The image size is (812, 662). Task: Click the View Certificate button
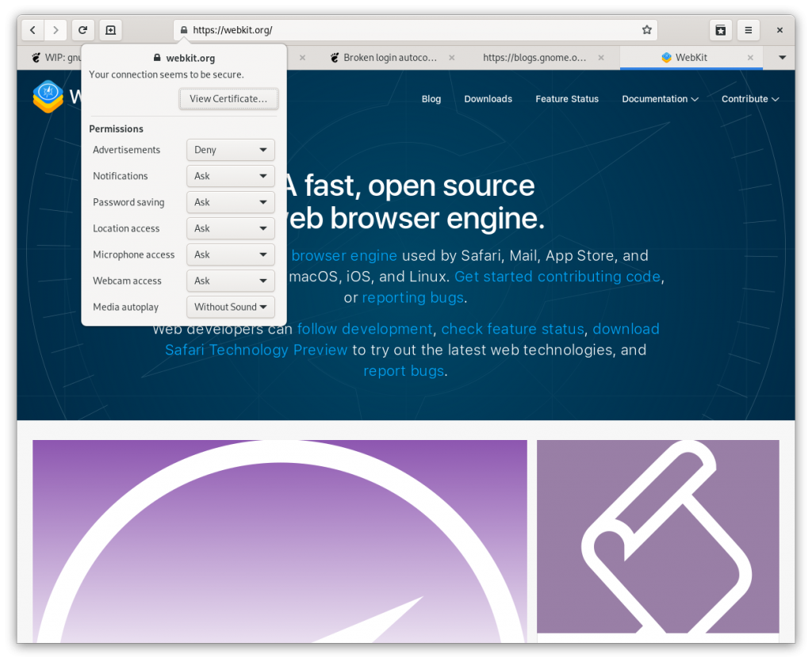coord(228,99)
